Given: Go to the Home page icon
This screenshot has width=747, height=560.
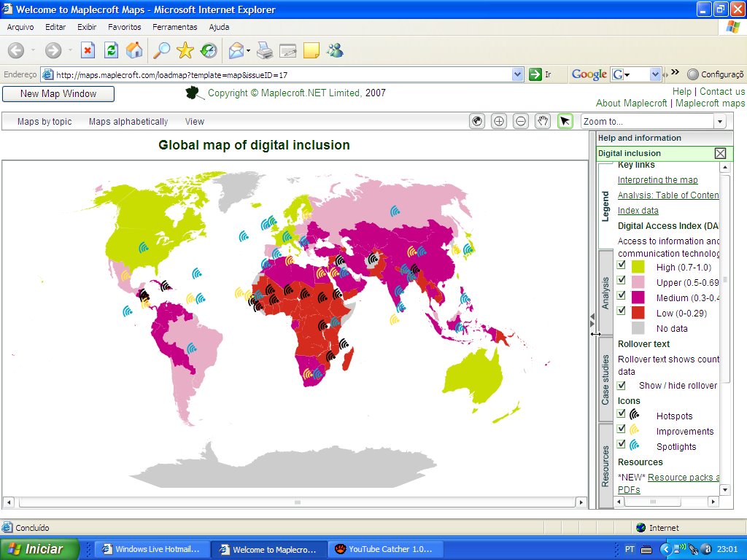Looking at the screenshot, I should [x=134, y=50].
